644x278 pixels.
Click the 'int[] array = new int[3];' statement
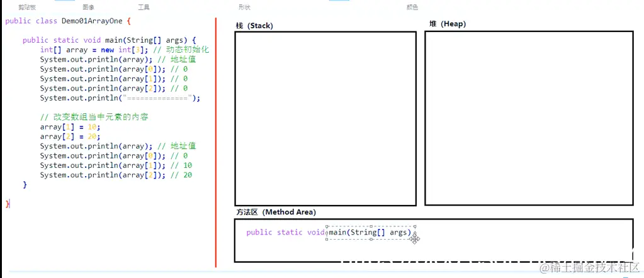pyautogui.click(x=95, y=50)
